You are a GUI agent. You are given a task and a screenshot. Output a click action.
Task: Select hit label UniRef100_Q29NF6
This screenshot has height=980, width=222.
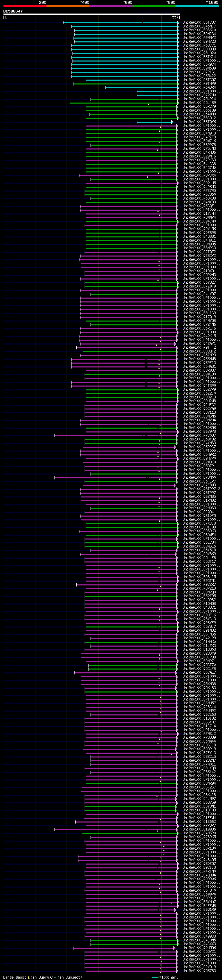click(199, 156)
